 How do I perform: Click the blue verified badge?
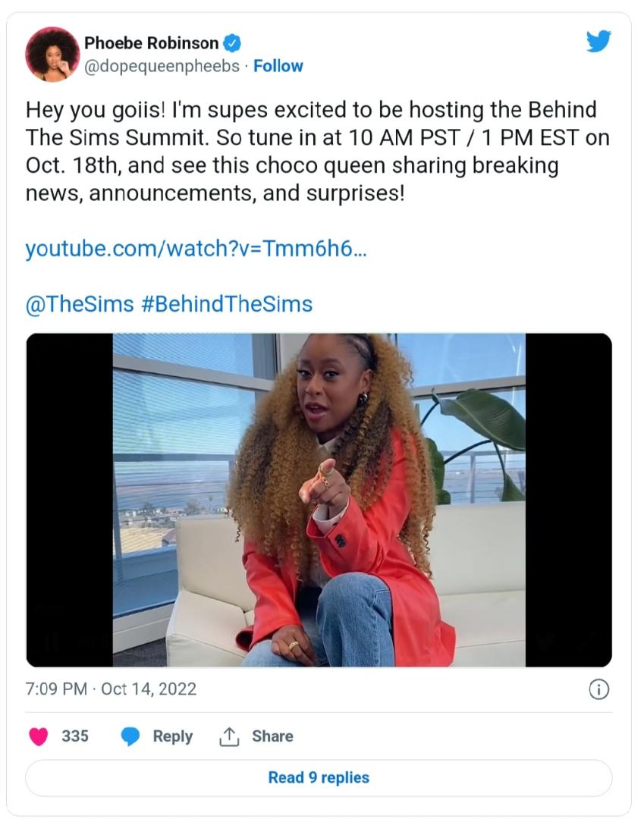click(x=233, y=43)
